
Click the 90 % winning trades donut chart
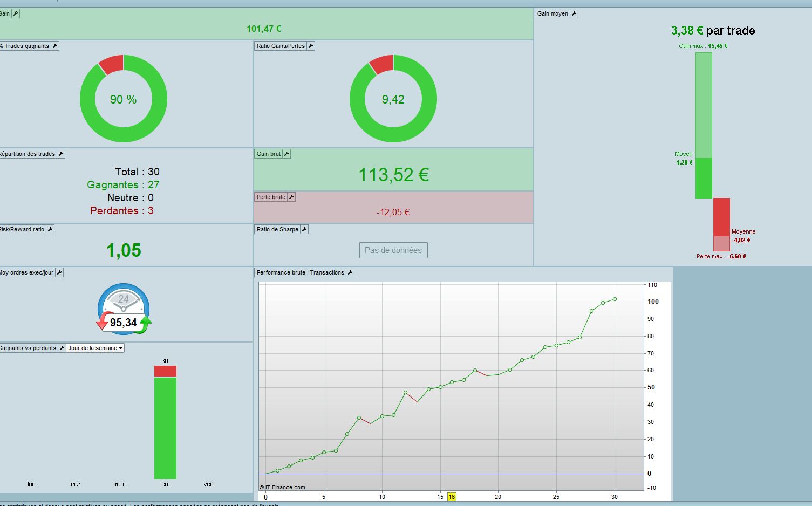pos(124,99)
